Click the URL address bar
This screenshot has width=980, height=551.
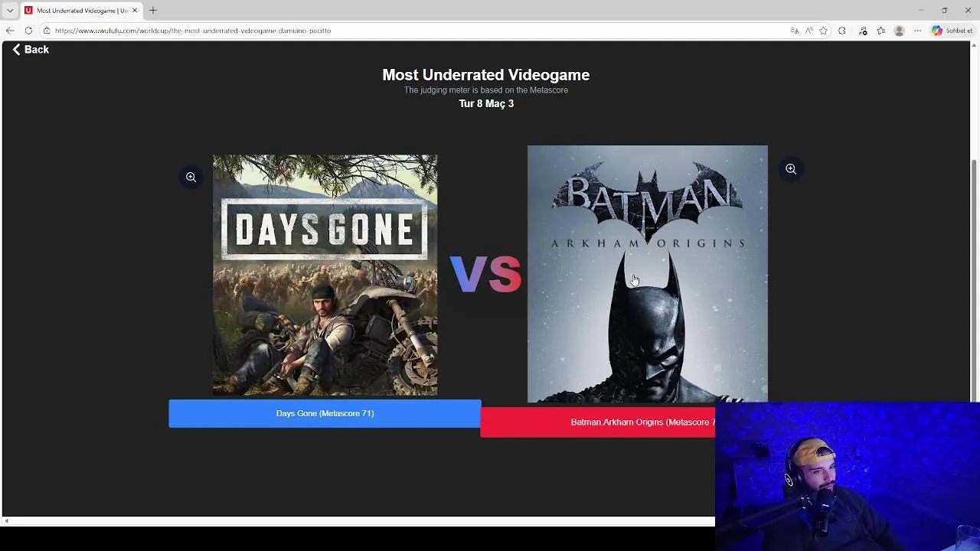pos(413,31)
